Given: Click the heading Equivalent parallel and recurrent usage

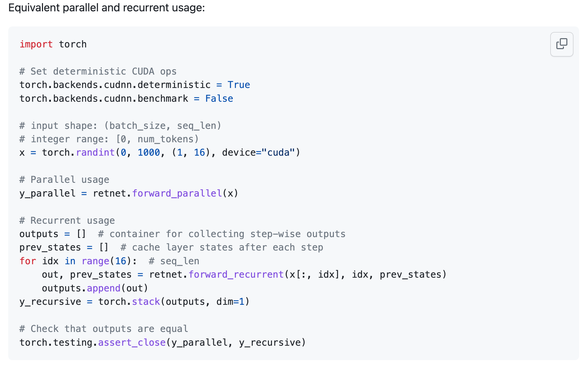Looking at the screenshot, I should (x=107, y=8).
